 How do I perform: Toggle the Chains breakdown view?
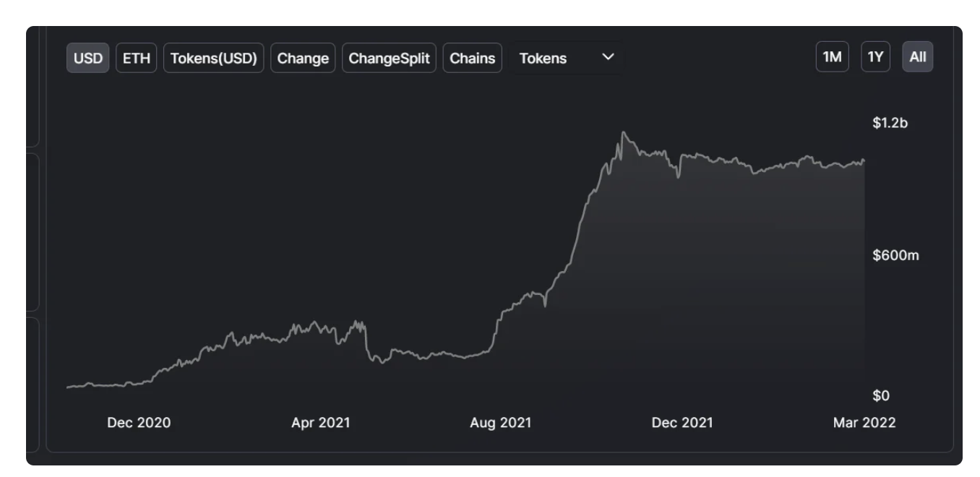pyautogui.click(x=473, y=58)
